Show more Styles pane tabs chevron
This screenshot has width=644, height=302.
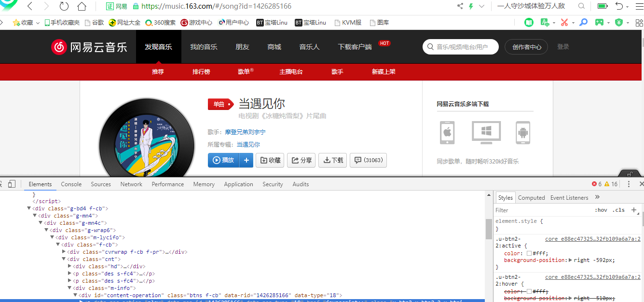click(597, 197)
